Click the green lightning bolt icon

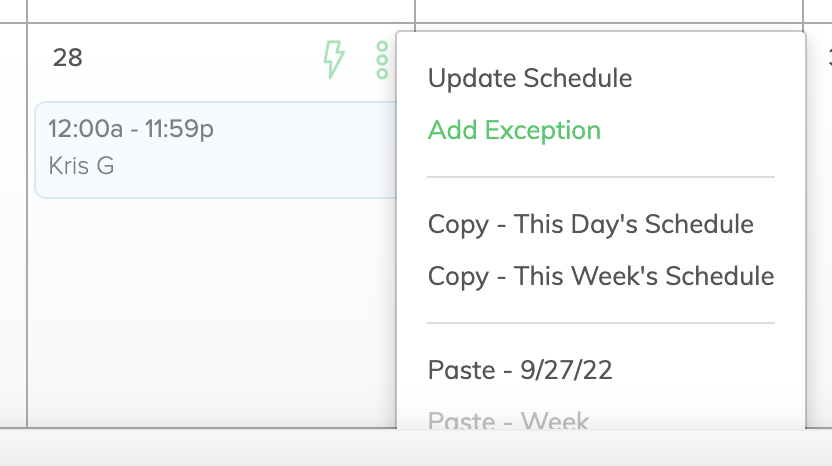[334, 59]
